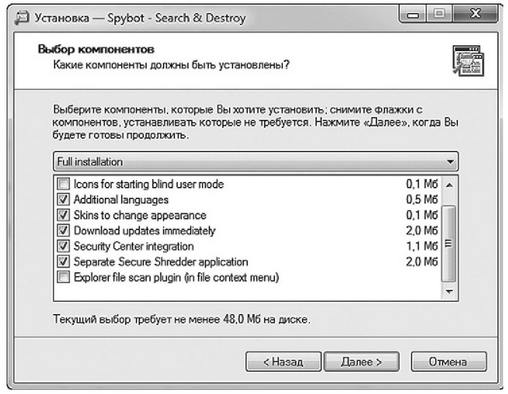
Task: Click the scroll down arrow in components list
Action: pyautogui.click(x=449, y=291)
